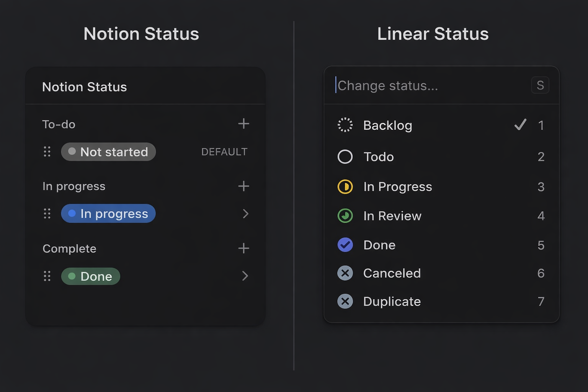Click the plus to add a To-do status
The width and height of the screenshot is (588, 392).
tap(244, 123)
